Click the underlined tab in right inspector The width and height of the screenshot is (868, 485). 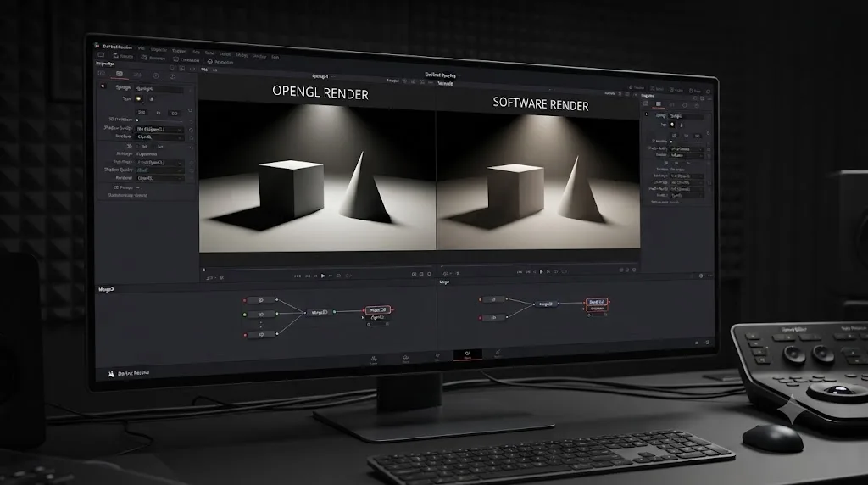[x=658, y=103]
